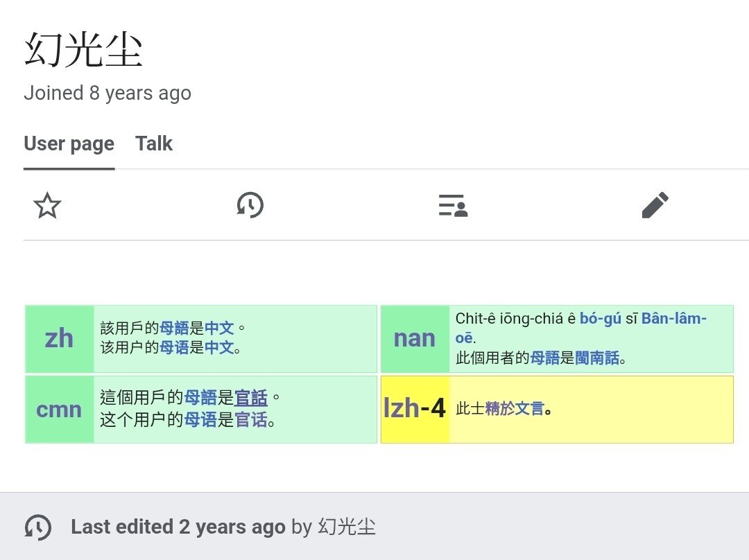The width and height of the screenshot is (749, 560).
Task: Click the star watchlist icon
Action: point(47,205)
